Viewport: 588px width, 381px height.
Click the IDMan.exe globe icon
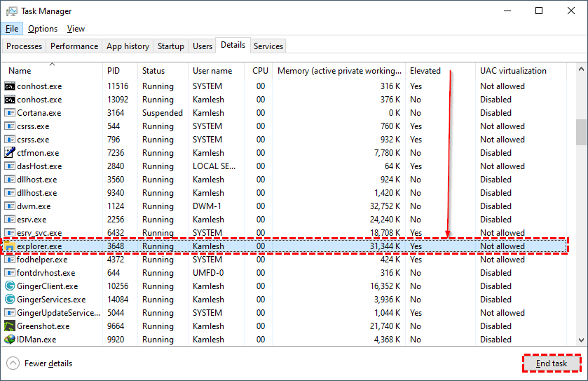click(x=10, y=340)
